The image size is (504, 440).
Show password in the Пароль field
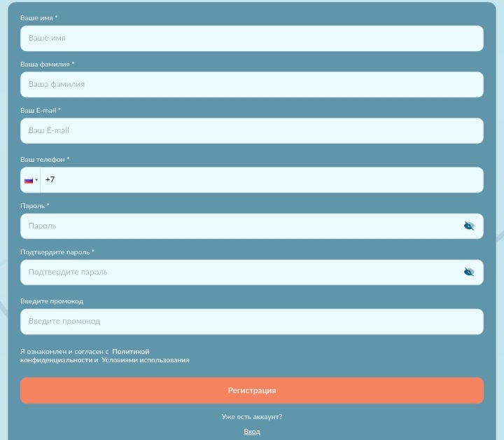tap(469, 226)
